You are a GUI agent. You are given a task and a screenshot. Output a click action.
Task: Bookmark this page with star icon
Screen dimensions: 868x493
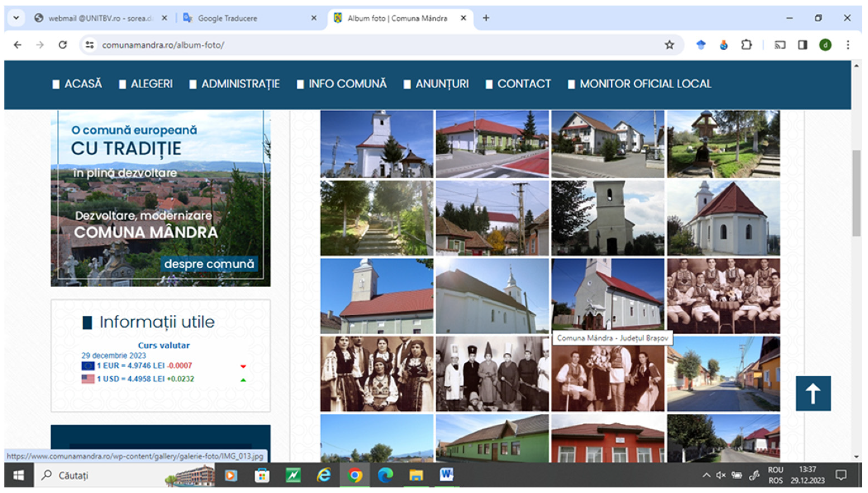click(x=669, y=45)
